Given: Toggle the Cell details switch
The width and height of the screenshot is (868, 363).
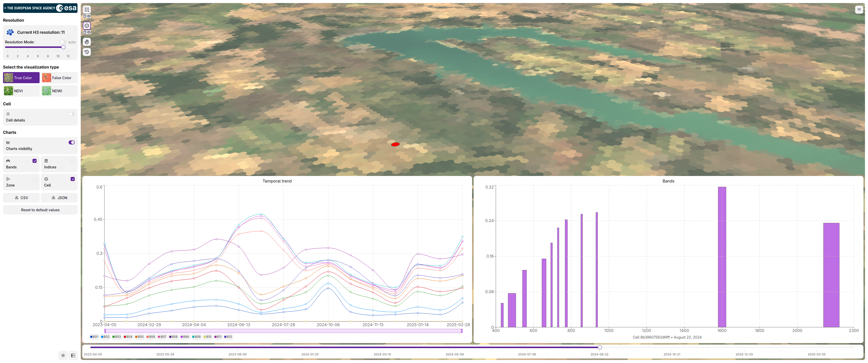Looking at the screenshot, I should pyautogui.click(x=71, y=114).
